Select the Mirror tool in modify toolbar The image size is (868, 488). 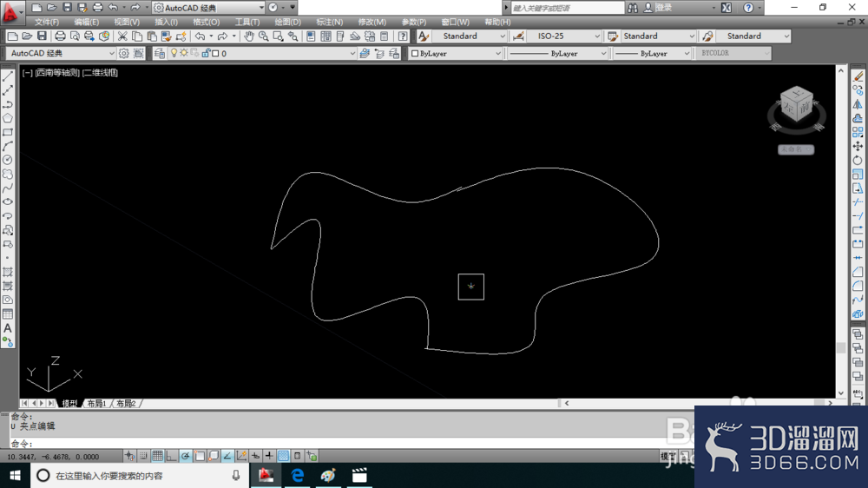(858, 104)
